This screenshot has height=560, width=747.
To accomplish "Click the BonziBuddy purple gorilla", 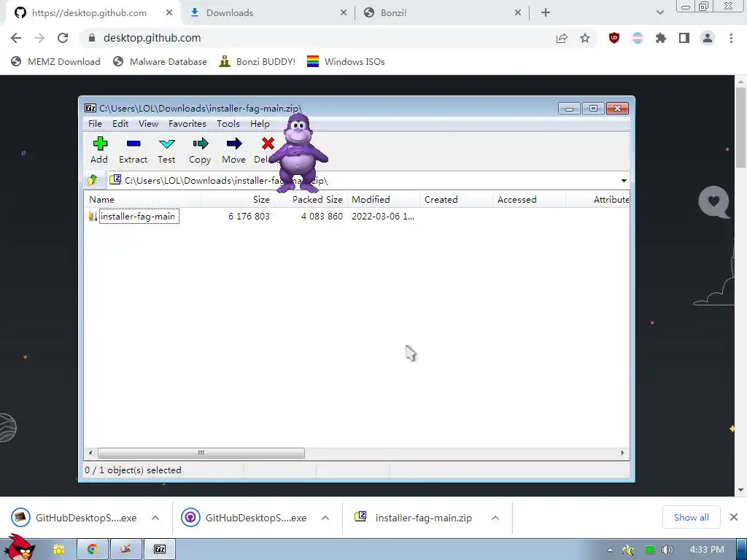I will tap(298, 153).
